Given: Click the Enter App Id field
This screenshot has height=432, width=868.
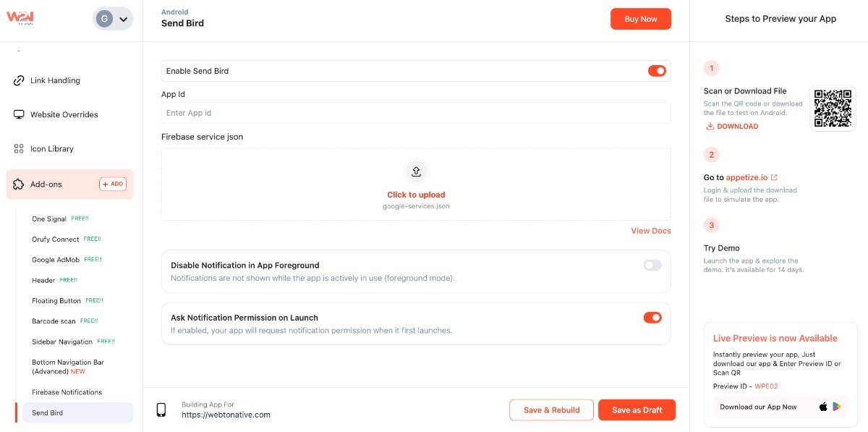Looking at the screenshot, I should click(416, 113).
